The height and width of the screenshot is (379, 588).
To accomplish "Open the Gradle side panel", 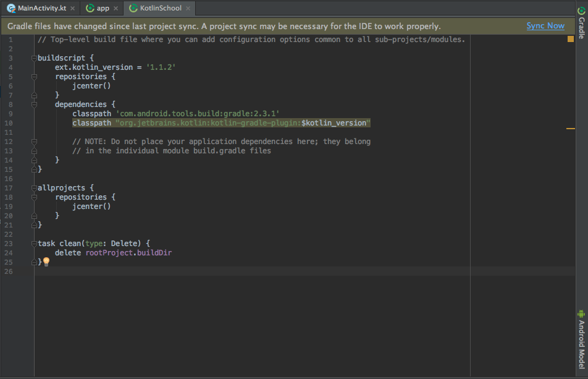I will tap(582, 22).
